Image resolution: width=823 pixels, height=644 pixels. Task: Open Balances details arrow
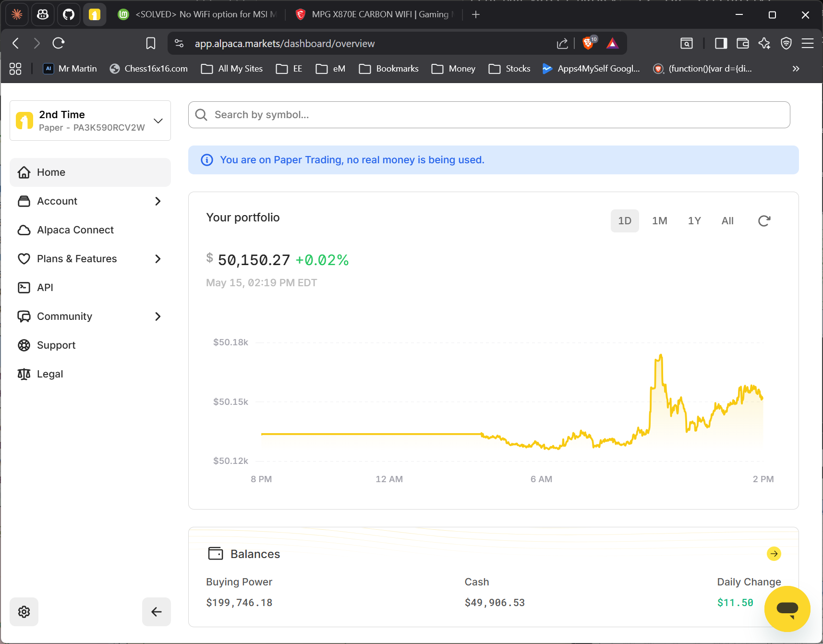tap(774, 554)
